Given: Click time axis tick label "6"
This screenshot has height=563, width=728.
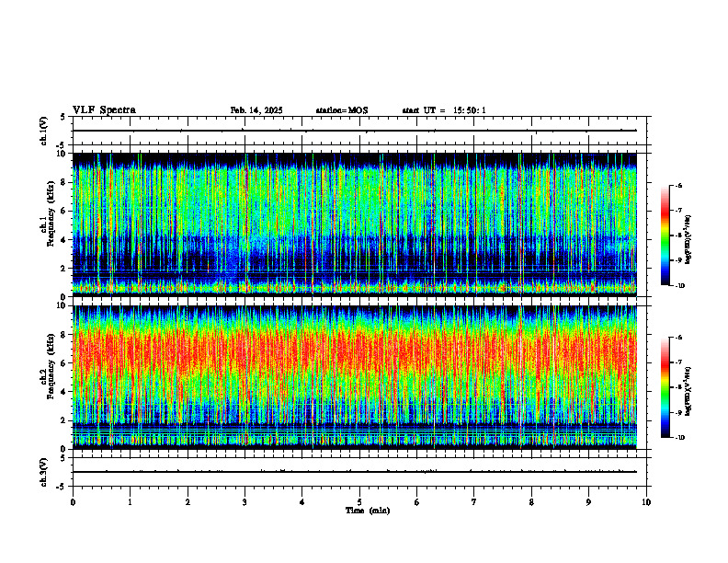Looking at the screenshot, I should coord(417,502).
